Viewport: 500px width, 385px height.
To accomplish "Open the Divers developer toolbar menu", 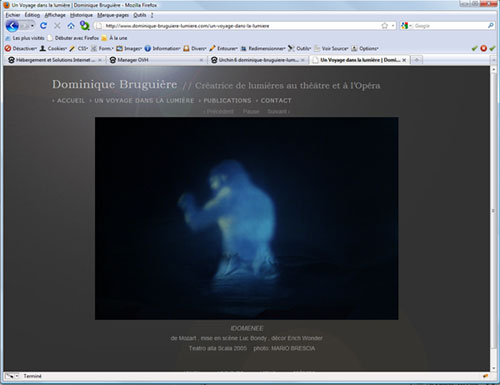I will (195, 49).
